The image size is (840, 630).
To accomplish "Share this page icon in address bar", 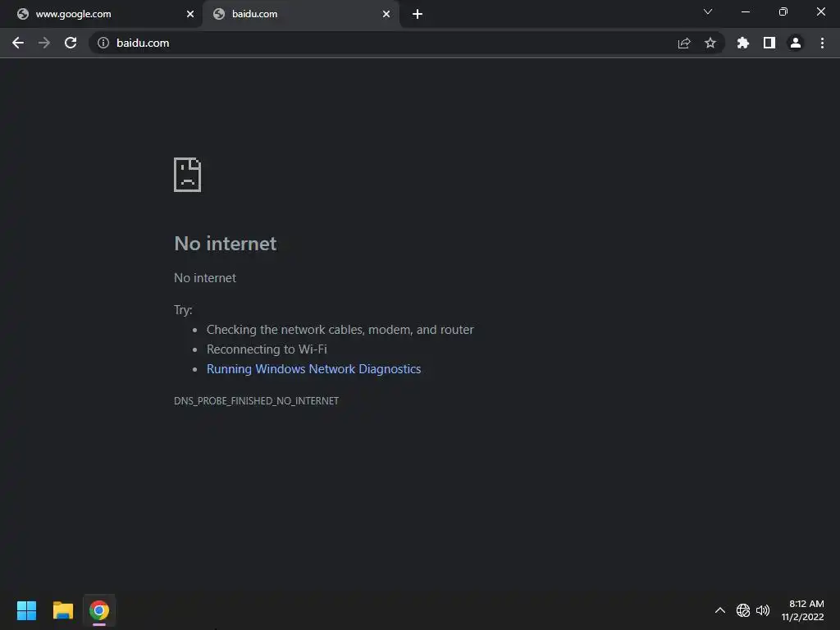I will [684, 43].
